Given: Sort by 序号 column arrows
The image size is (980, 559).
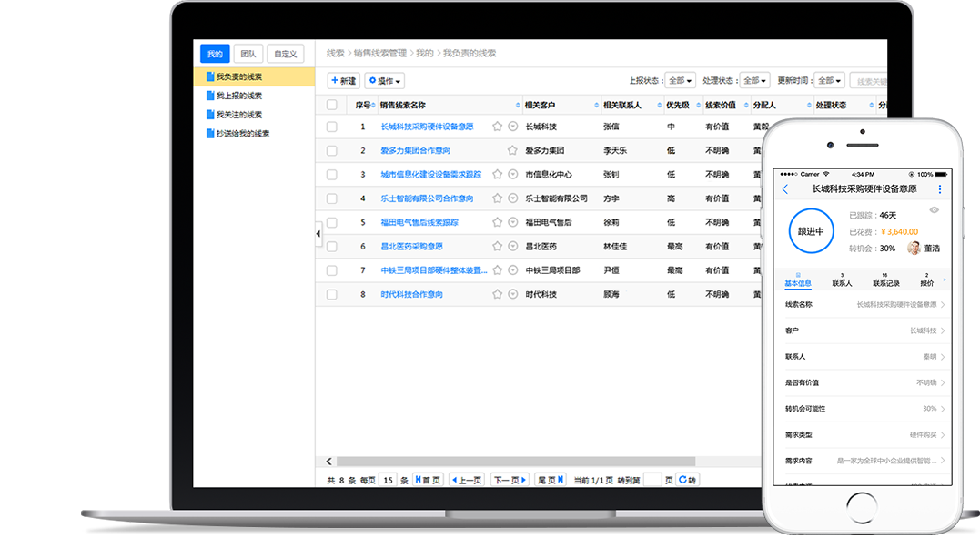Looking at the screenshot, I should (x=373, y=105).
